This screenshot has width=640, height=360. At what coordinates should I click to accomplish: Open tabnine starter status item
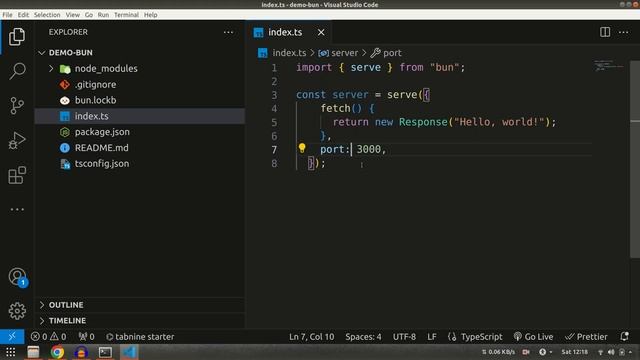(x=140, y=337)
